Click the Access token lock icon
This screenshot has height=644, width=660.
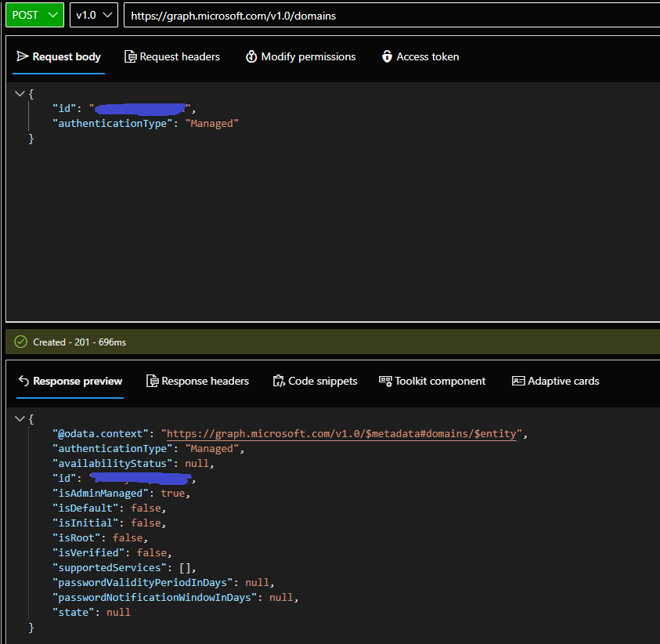(387, 56)
